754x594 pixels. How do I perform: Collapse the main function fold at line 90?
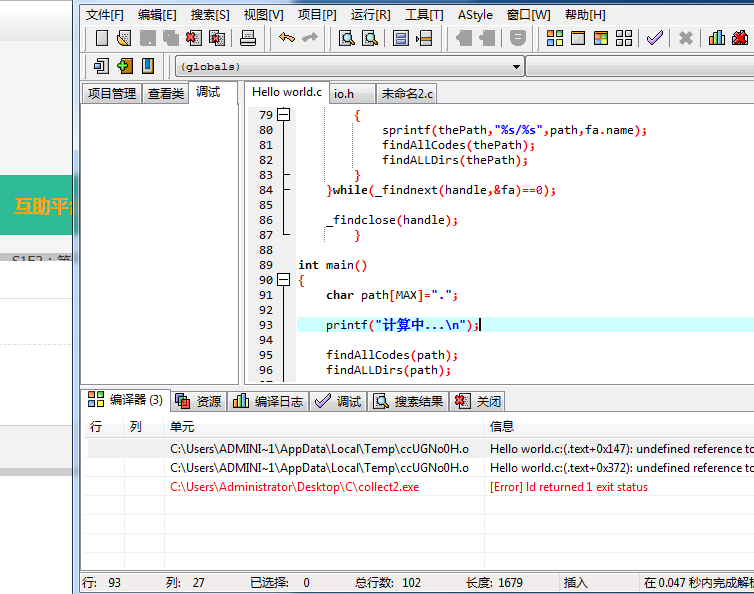(284, 279)
